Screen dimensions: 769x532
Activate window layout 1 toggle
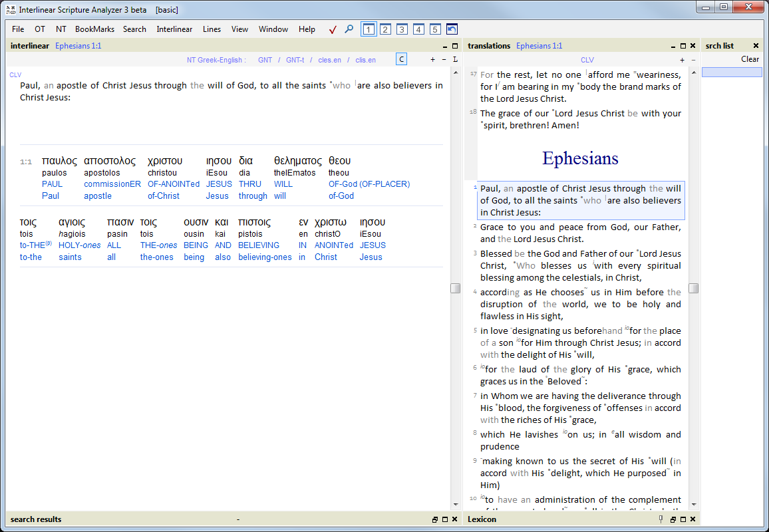tap(369, 29)
